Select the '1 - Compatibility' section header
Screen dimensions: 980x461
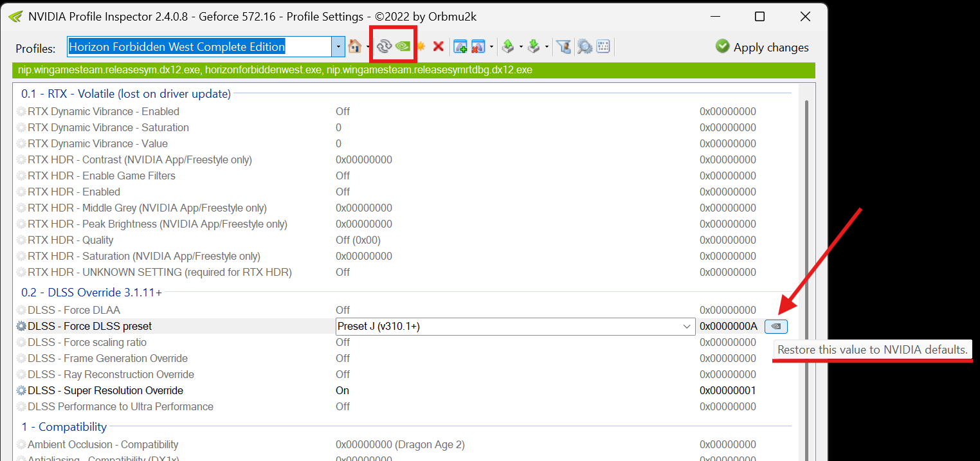(64, 427)
